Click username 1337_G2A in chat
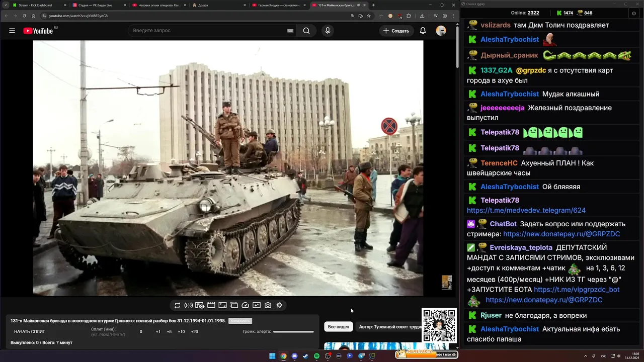Viewport: 644px width, 362px height. tap(497, 70)
